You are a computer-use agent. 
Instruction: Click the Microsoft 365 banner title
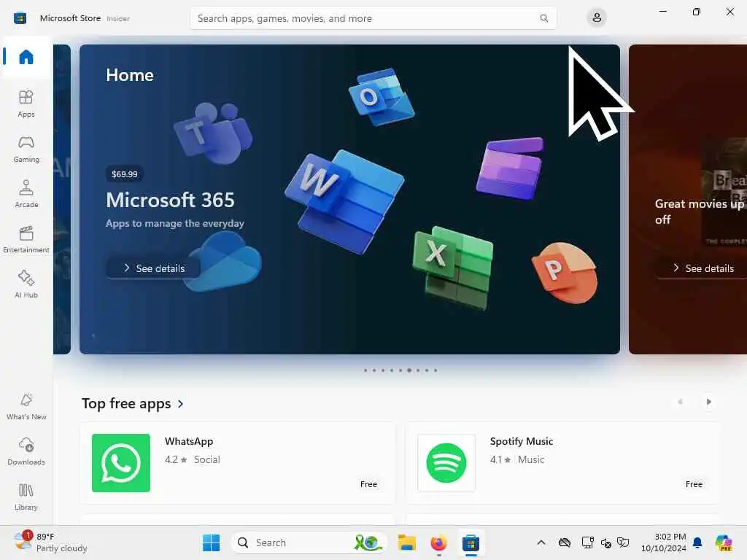170,200
